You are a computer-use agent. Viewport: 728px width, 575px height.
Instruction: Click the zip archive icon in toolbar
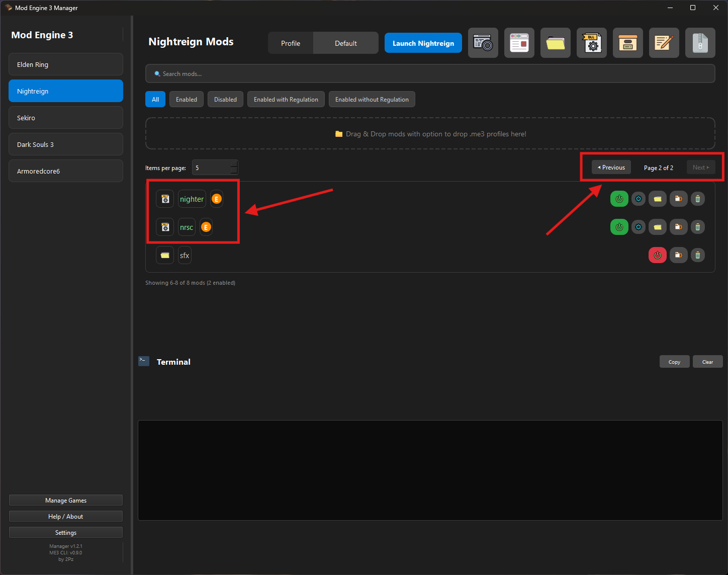coord(700,43)
